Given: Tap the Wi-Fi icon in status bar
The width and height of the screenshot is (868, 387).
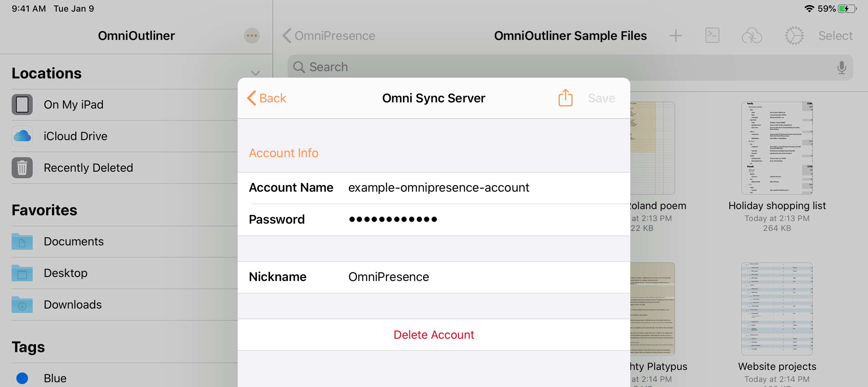Looking at the screenshot, I should coord(809,9).
